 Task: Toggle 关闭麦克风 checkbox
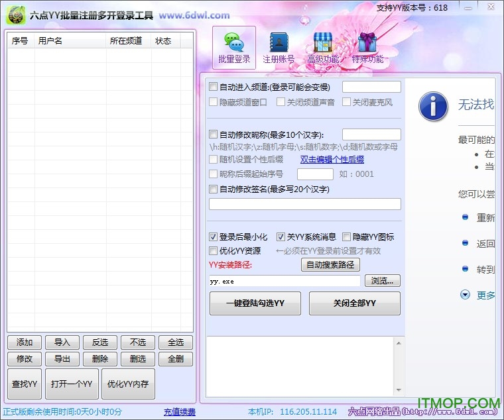pyautogui.click(x=346, y=102)
